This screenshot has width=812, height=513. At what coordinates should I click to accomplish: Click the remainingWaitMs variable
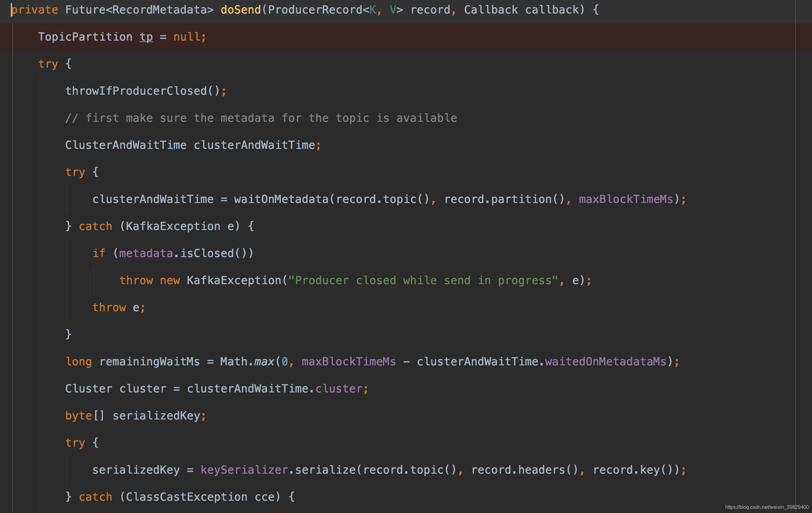click(149, 361)
